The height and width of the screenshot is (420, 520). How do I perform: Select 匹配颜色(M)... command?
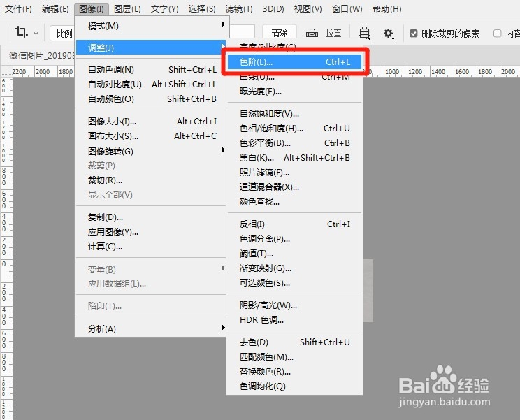pos(294,356)
